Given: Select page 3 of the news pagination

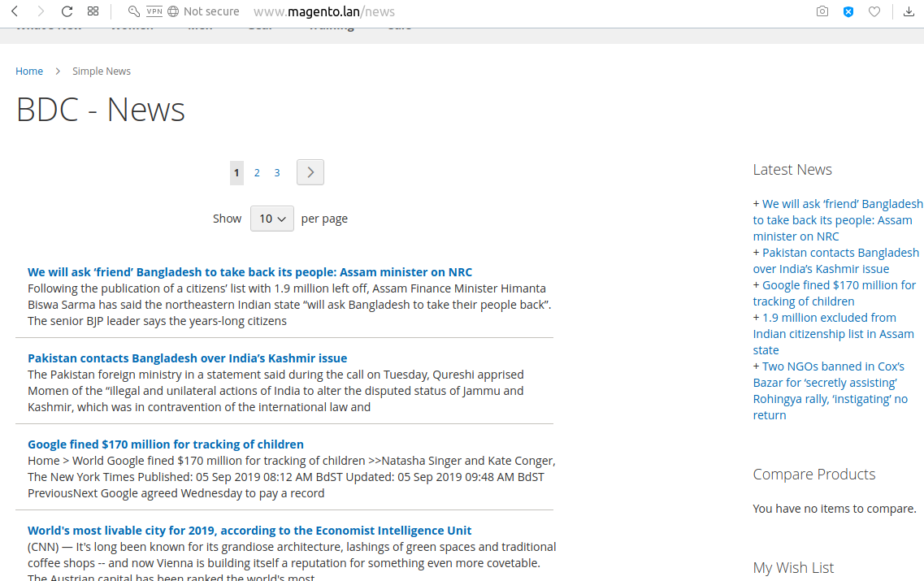Looking at the screenshot, I should 277,172.
